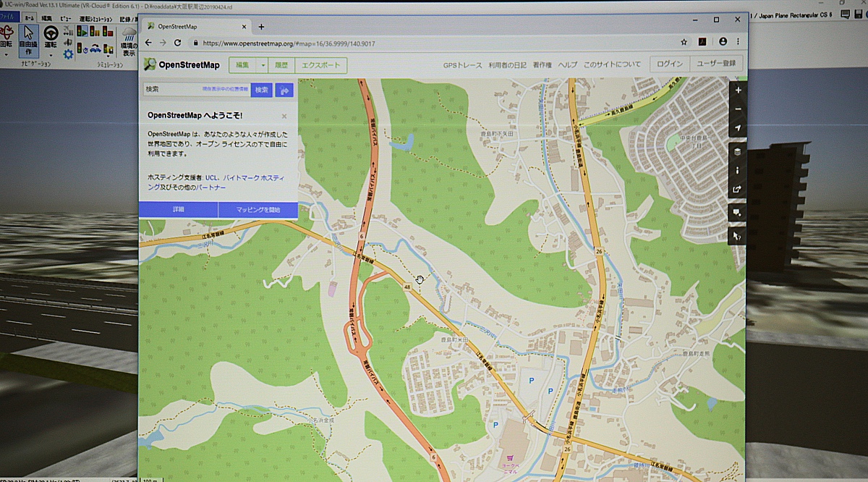Open the ファイル tab in UC-win/Road
The image size is (868, 482).
pos(9,17)
